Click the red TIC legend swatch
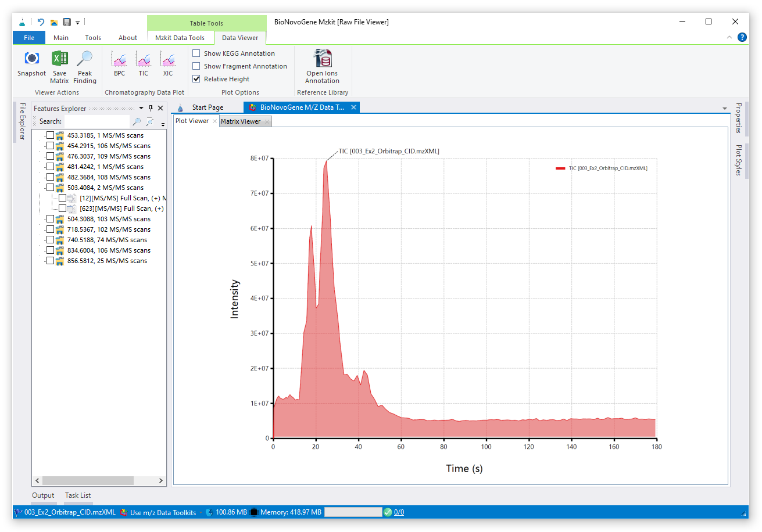The height and width of the screenshot is (532, 762). (x=560, y=168)
